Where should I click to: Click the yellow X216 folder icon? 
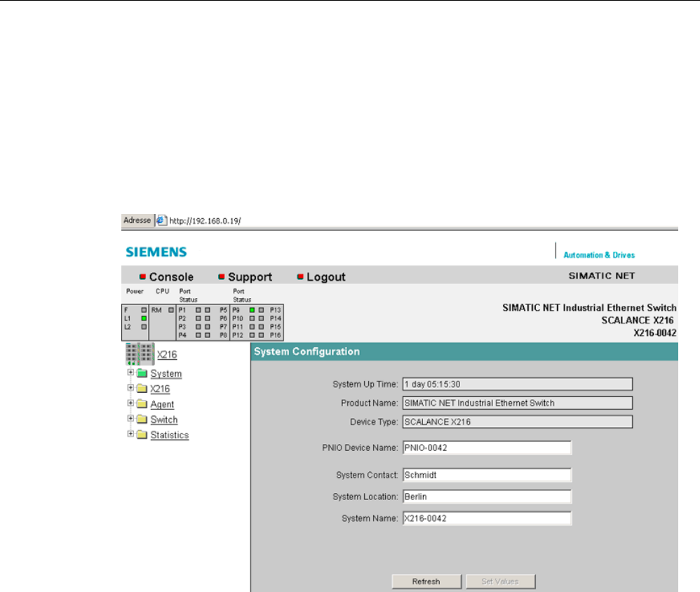[142, 389]
